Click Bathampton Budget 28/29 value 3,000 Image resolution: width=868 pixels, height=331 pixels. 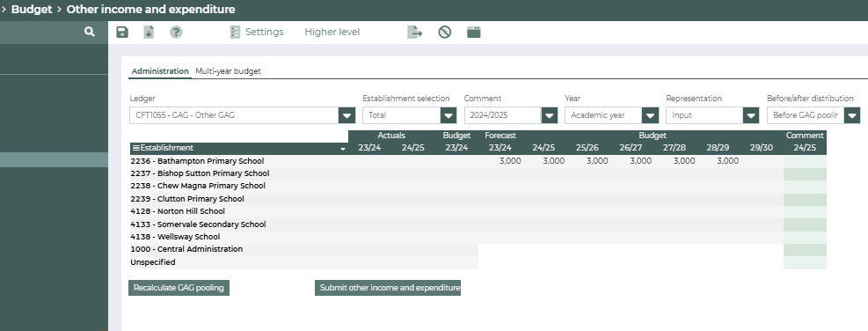(x=727, y=161)
